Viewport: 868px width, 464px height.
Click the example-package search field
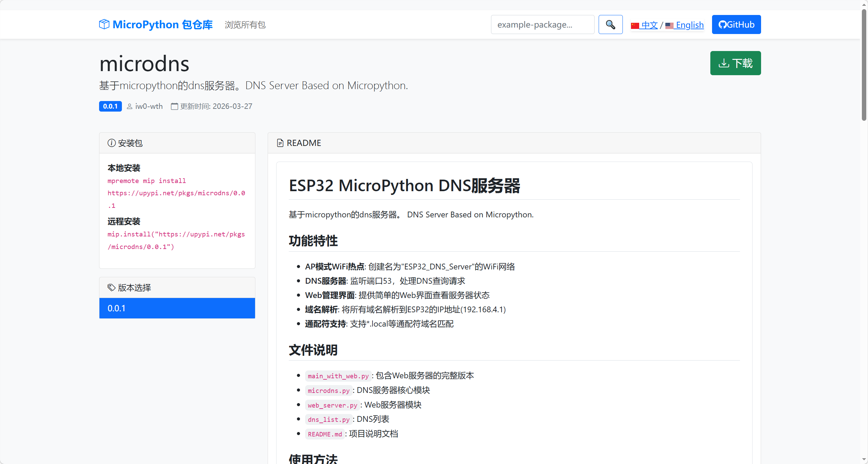coord(542,24)
